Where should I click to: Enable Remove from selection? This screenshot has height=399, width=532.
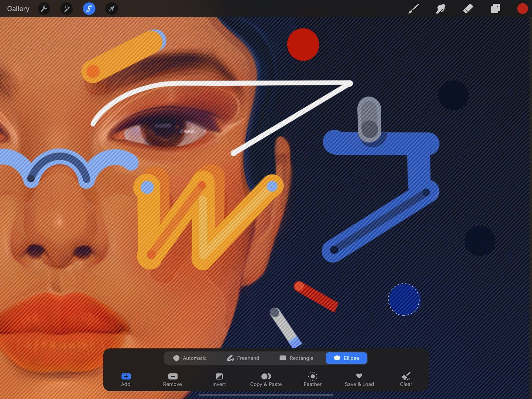pyautogui.click(x=172, y=379)
